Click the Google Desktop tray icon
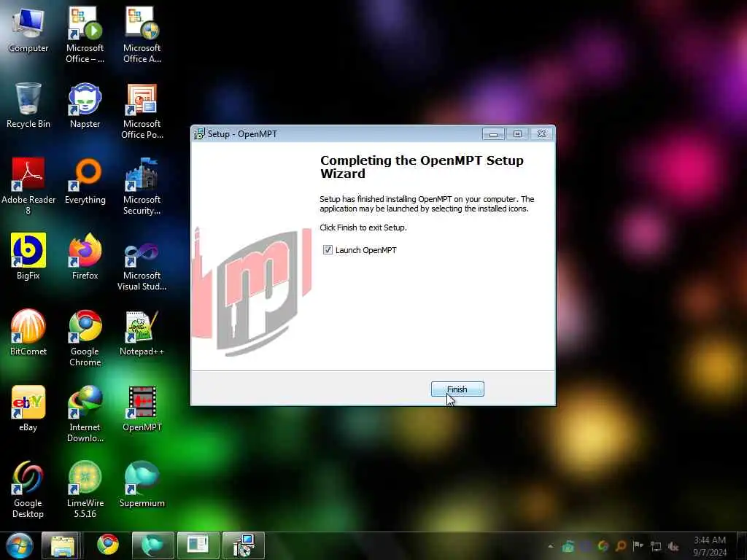Image resolution: width=747 pixels, height=560 pixels. [x=603, y=545]
